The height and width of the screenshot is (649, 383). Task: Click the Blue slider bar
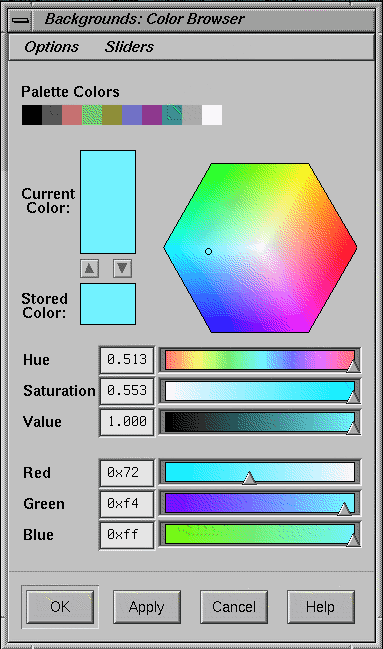coord(260,534)
